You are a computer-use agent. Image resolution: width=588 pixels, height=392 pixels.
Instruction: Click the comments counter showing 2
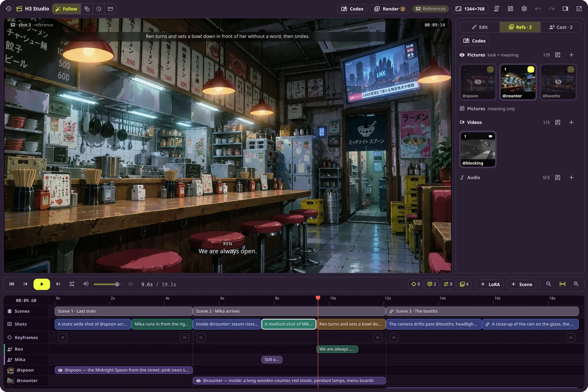[x=432, y=284]
